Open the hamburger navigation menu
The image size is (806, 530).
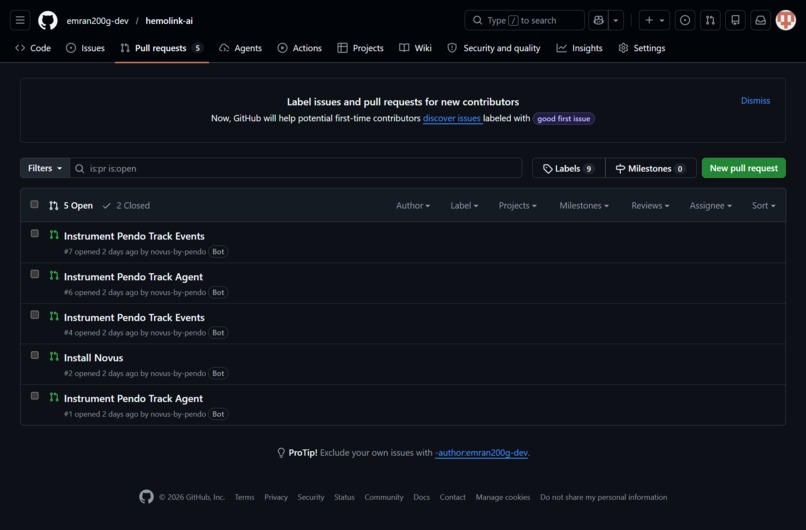pyautogui.click(x=20, y=21)
